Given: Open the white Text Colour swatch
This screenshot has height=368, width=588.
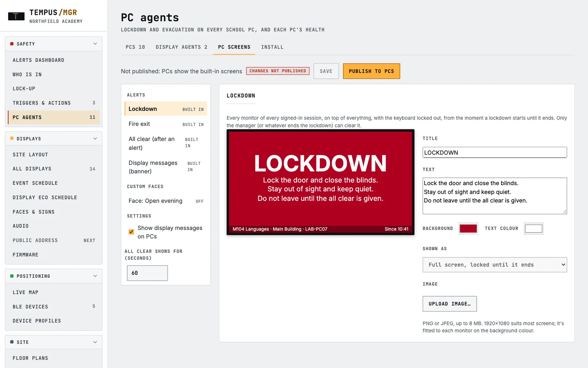Looking at the screenshot, I should (534, 229).
